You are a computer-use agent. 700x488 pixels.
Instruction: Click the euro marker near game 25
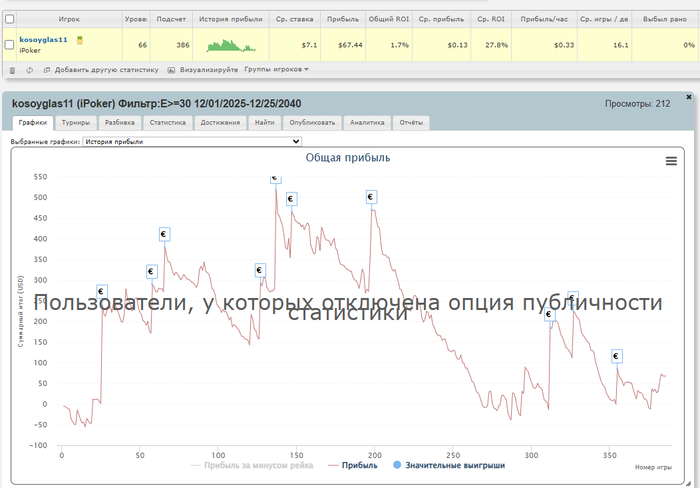[x=102, y=292]
